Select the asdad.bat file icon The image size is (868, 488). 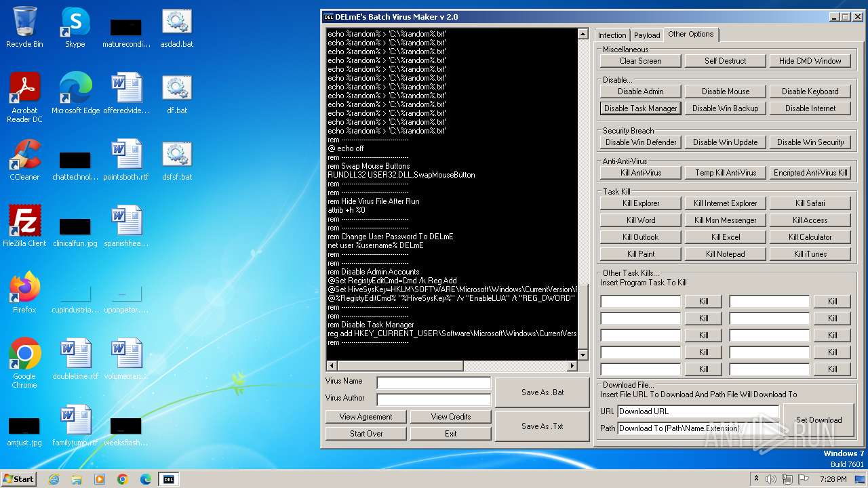176,28
